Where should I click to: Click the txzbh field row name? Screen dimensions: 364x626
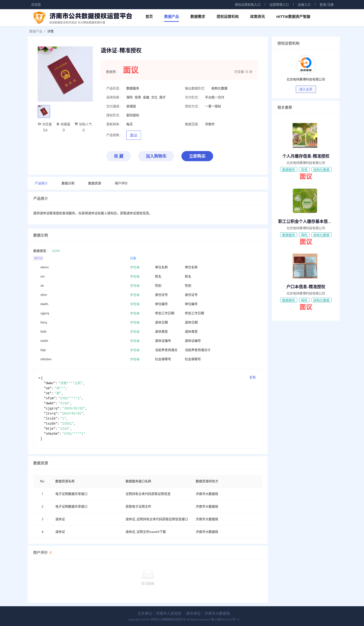click(x=44, y=341)
